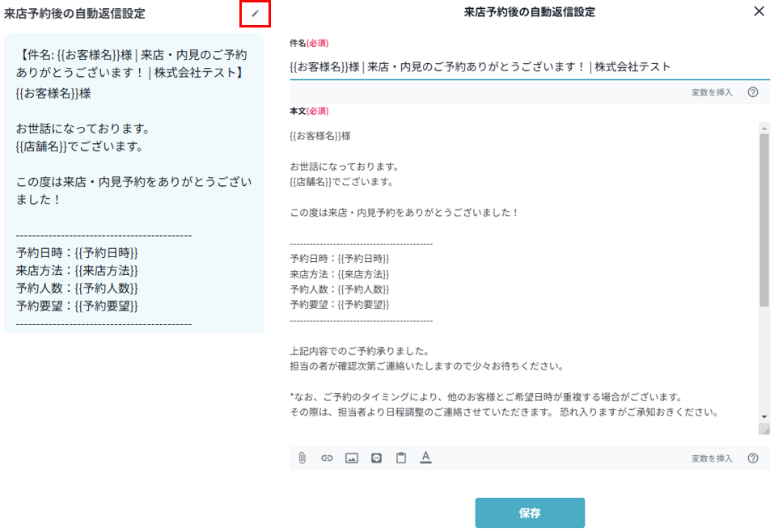Image resolution: width=774 pixels, height=532 pixels.
Task: Click the body scrollbar up arrow
Action: pos(764,129)
